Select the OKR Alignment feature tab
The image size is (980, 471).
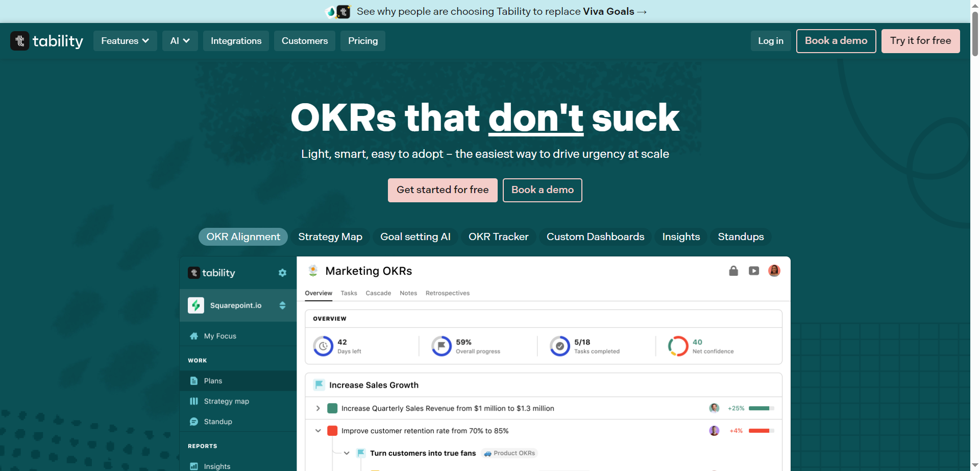pyautogui.click(x=243, y=237)
